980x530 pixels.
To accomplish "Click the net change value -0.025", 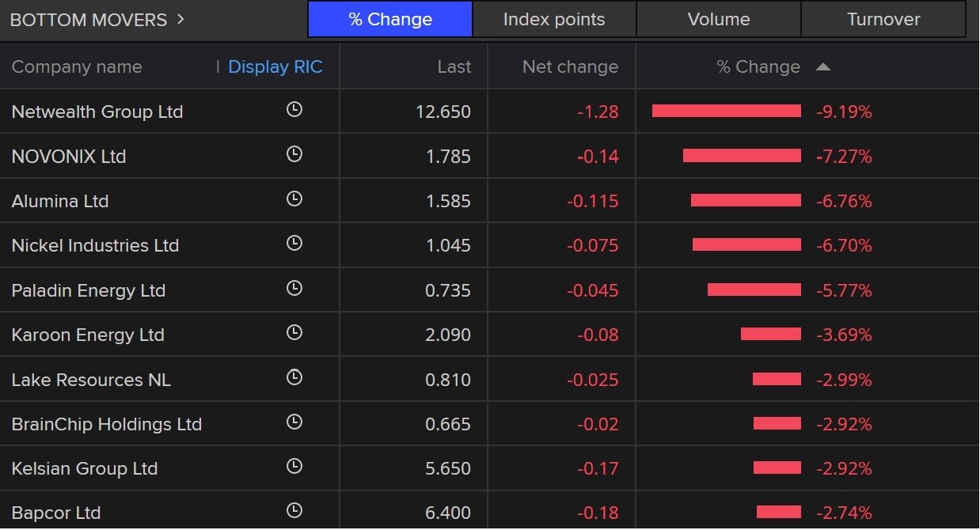I will pyautogui.click(x=593, y=380).
